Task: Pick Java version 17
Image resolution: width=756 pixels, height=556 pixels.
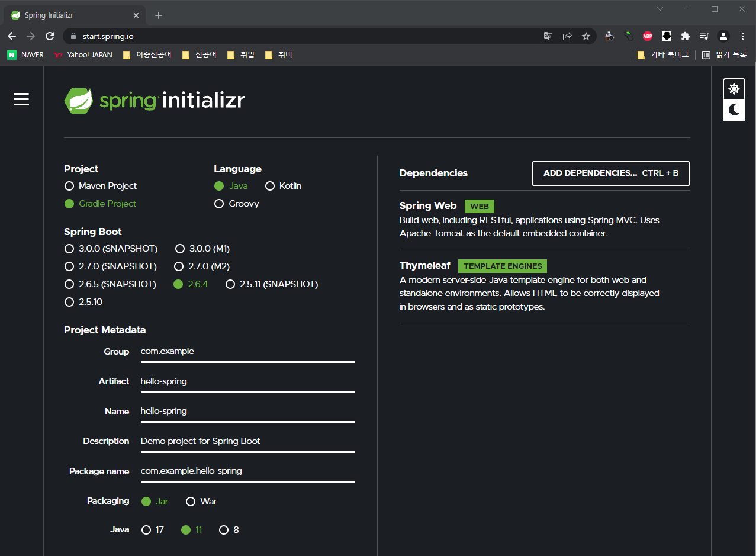Action: click(x=153, y=530)
